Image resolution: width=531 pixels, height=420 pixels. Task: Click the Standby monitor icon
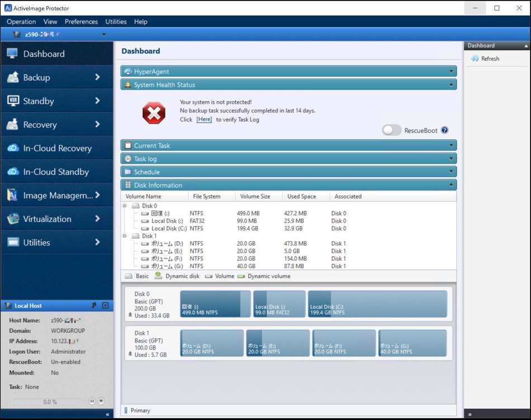(13, 101)
